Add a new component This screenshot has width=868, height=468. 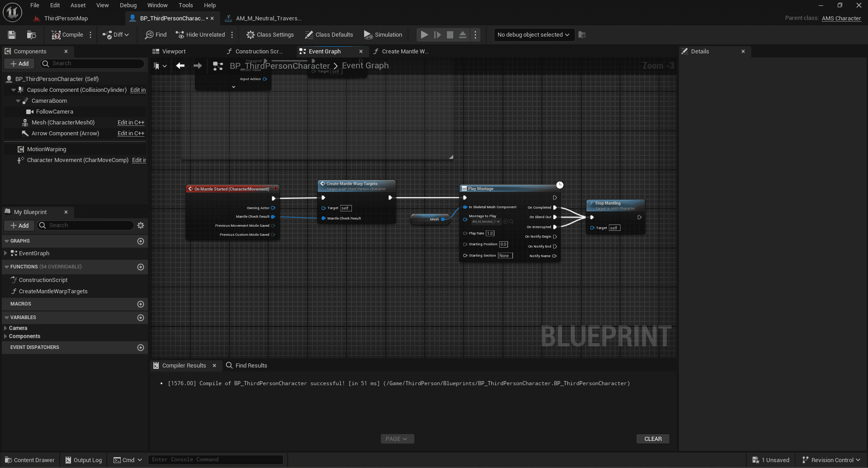point(19,64)
